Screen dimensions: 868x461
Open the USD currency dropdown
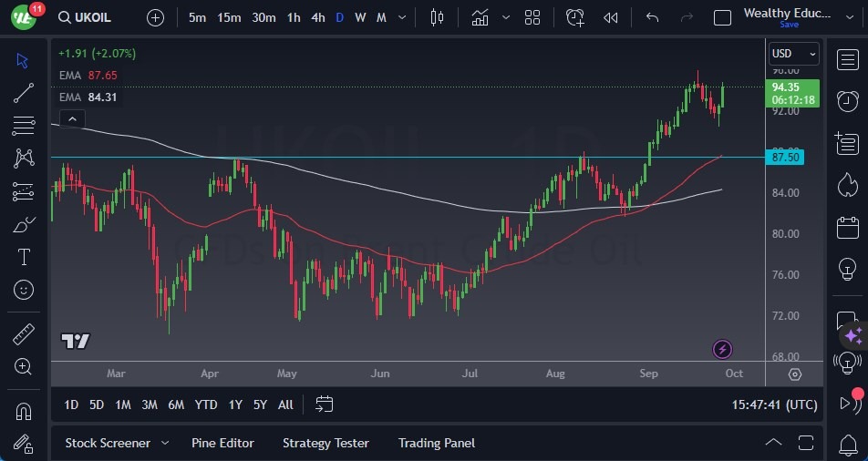793,54
